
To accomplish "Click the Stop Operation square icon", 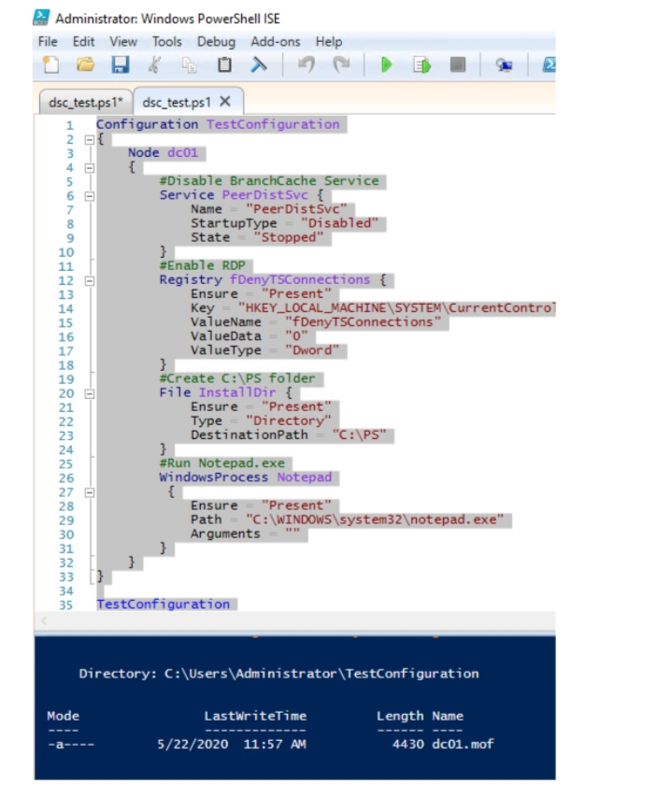I will point(458,64).
